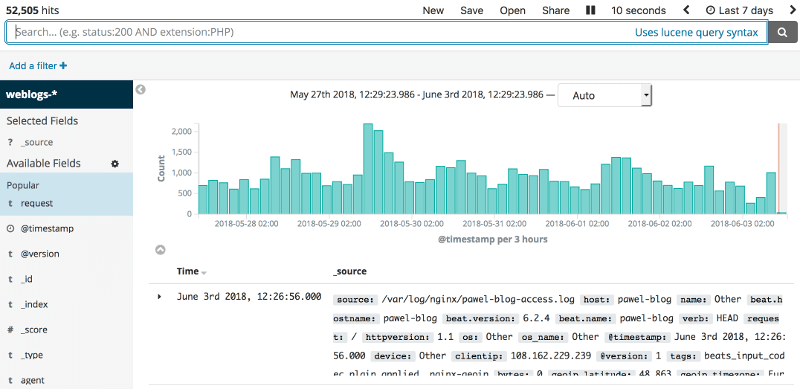The height and width of the screenshot is (389, 800).
Task: Click the Time column header
Action: click(x=188, y=271)
